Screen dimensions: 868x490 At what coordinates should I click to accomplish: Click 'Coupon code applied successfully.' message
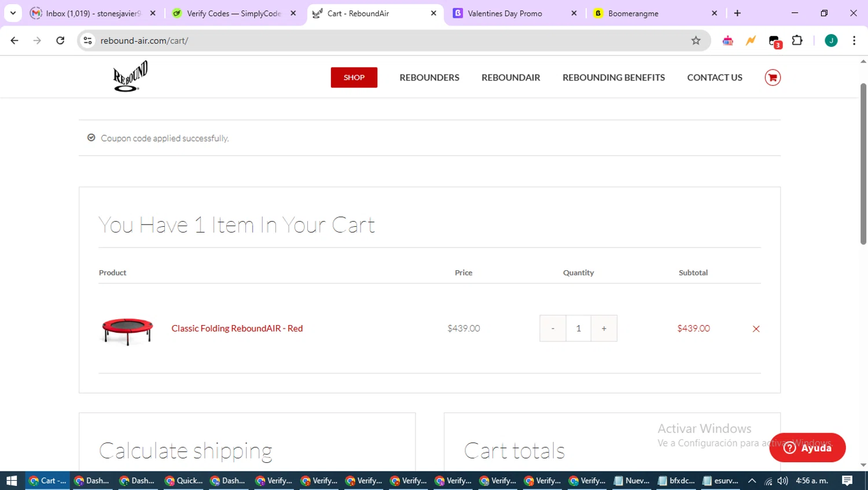(x=165, y=138)
